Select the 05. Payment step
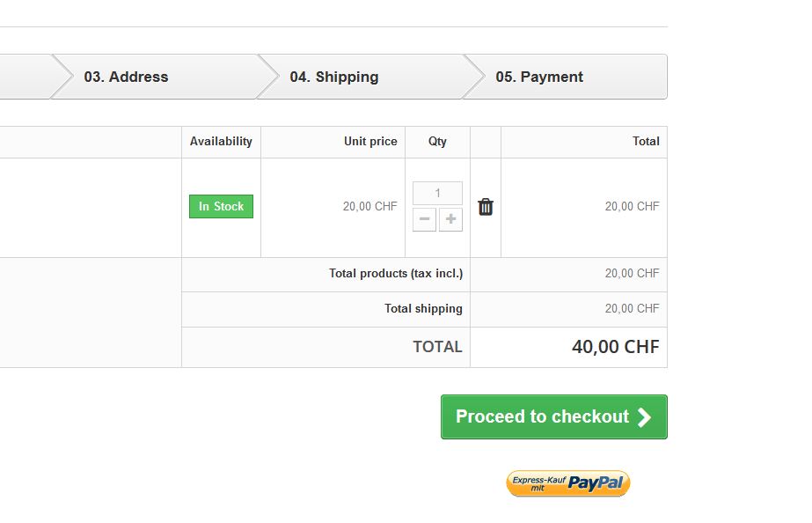The image size is (812, 523). point(539,77)
